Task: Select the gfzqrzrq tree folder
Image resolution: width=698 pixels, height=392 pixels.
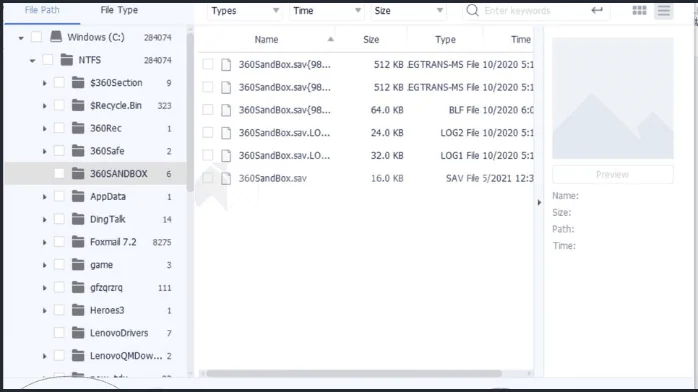Action: pos(106,287)
